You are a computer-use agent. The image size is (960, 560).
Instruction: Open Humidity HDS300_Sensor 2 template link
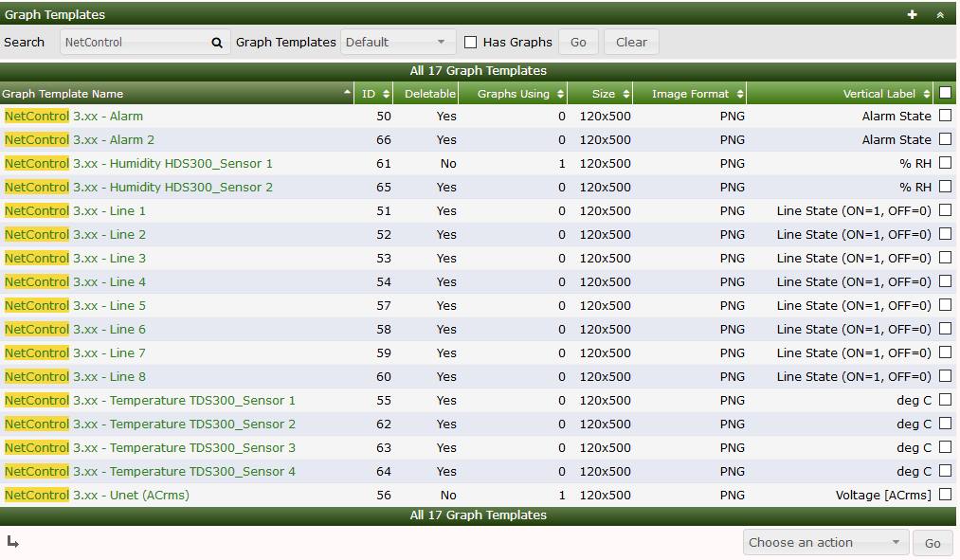(x=138, y=188)
